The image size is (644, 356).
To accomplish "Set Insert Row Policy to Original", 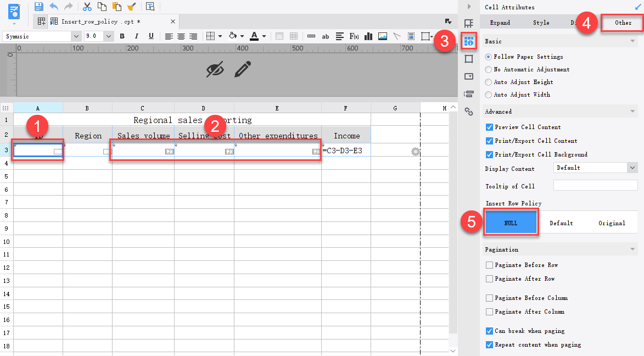I will pyautogui.click(x=612, y=222).
